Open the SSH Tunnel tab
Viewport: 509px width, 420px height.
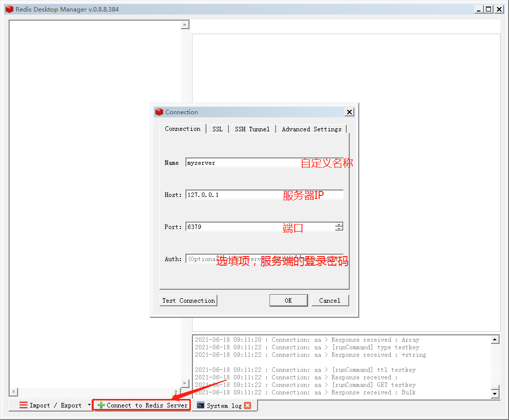252,129
